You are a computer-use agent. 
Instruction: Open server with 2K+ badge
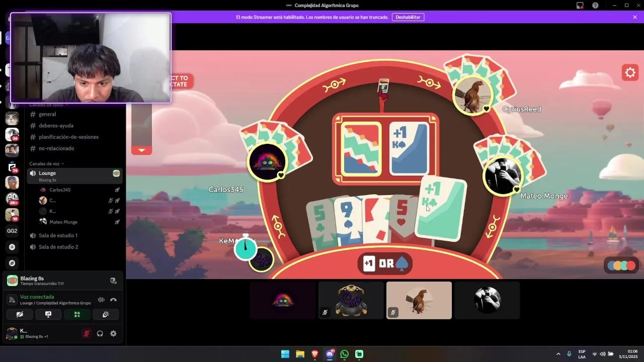coord(12,199)
